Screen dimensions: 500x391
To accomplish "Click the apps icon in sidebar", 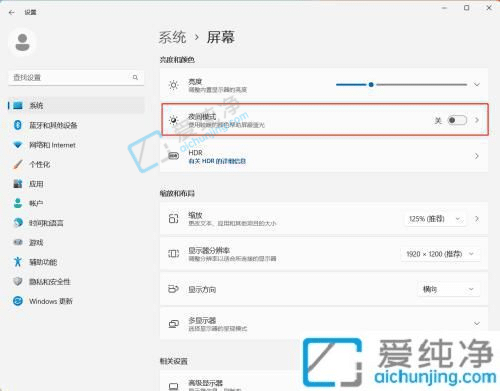I will 18,184.
